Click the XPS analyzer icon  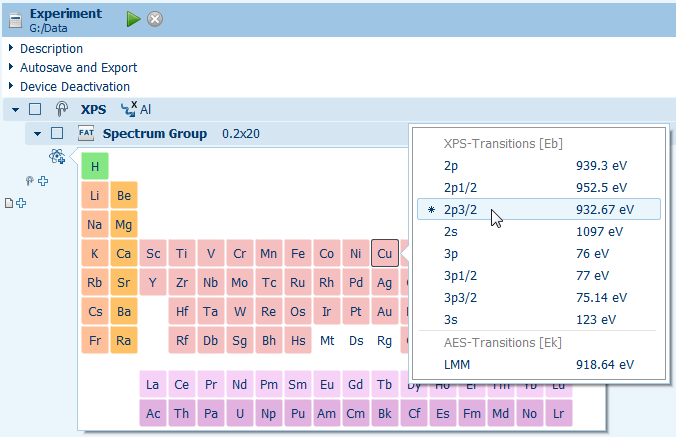pyautogui.click(x=62, y=109)
